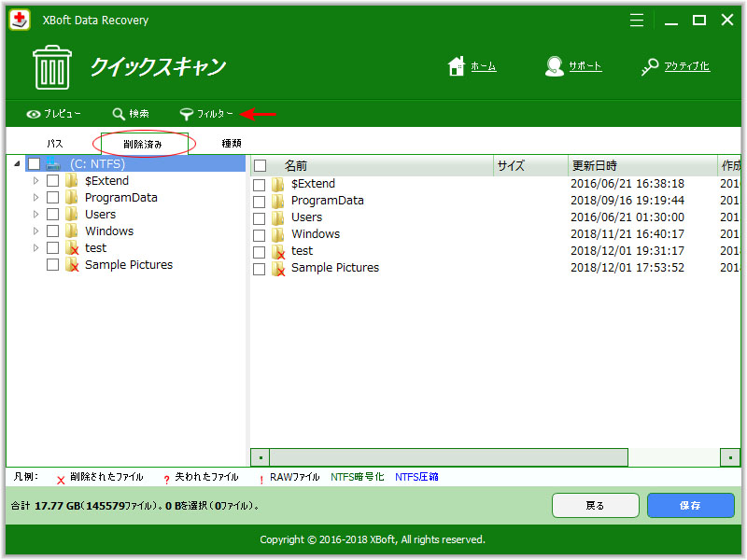747x560 pixels.
Task: Check the Sample Pictures checkbox in the file list
Action: coord(260,269)
